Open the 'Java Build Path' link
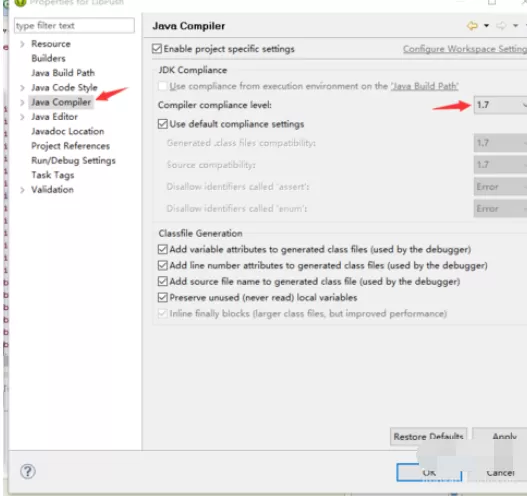Image resolution: width=527 pixels, height=496 pixels. 424,86
